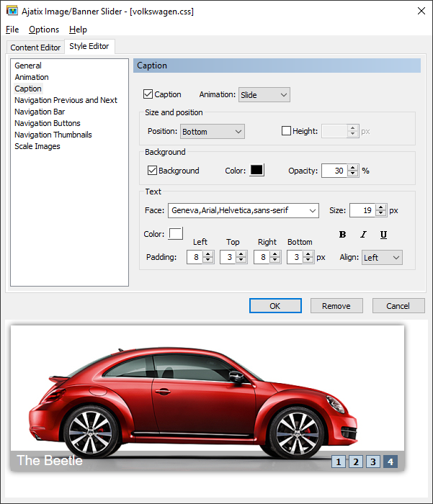Decrease Bottom padding with down arrow

pos(308,261)
